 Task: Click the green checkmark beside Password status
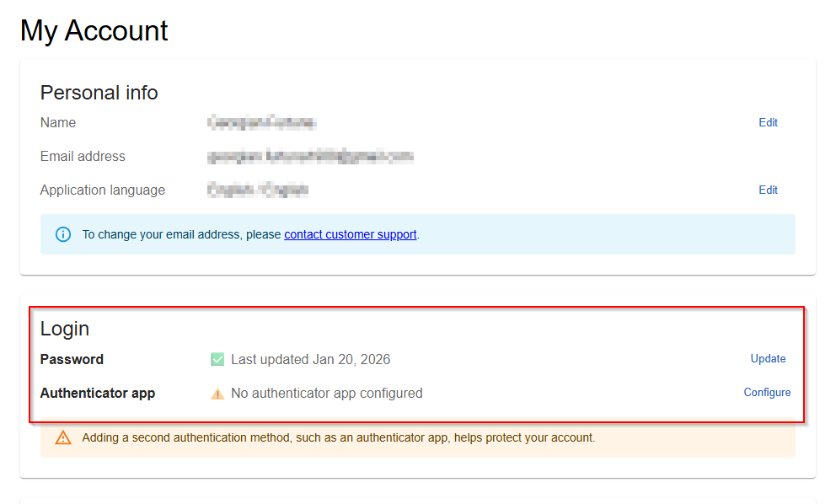click(217, 360)
